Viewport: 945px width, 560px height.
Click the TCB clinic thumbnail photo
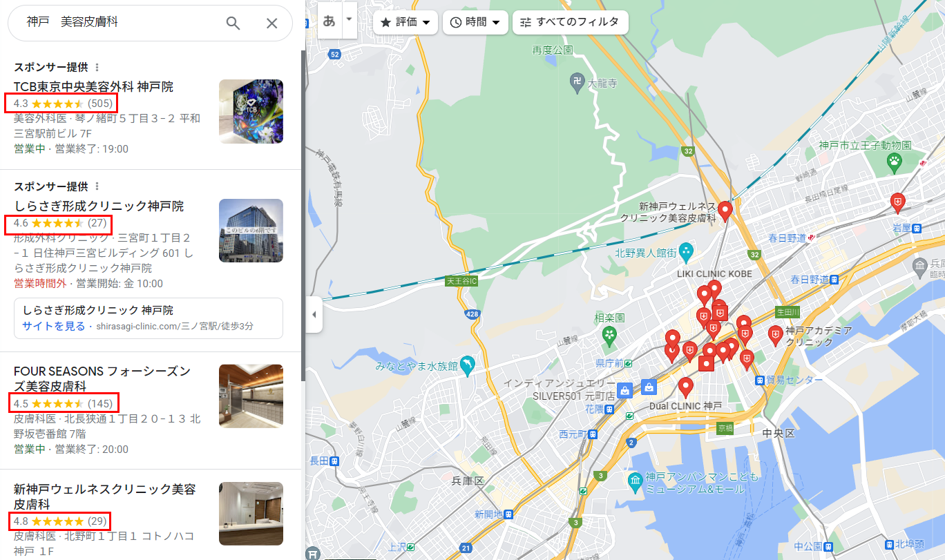click(x=251, y=111)
